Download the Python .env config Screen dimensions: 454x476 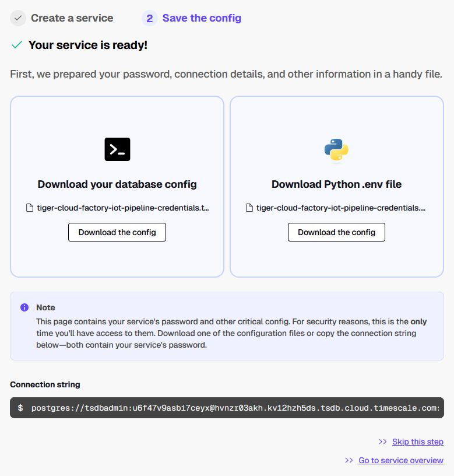pyautogui.click(x=336, y=232)
